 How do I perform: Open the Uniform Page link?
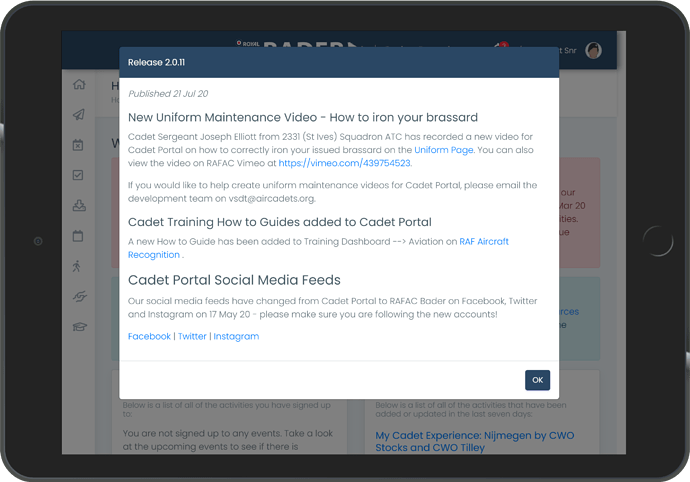click(444, 150)
